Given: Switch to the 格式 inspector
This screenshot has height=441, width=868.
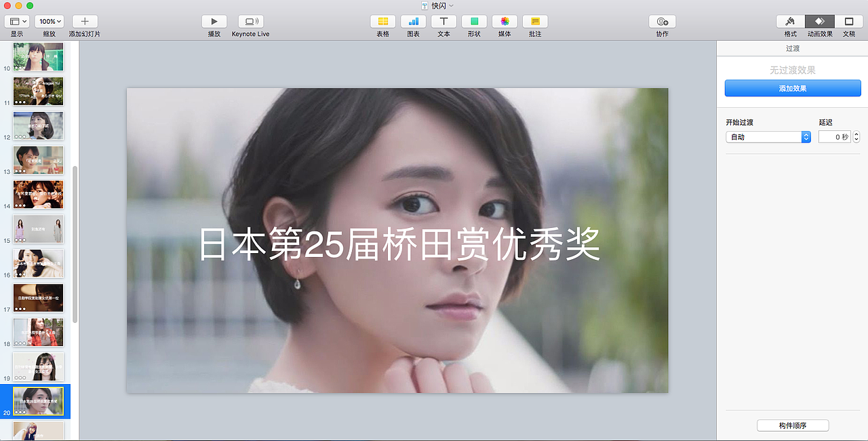Looking at the screenshot, I should coord(791,21).
